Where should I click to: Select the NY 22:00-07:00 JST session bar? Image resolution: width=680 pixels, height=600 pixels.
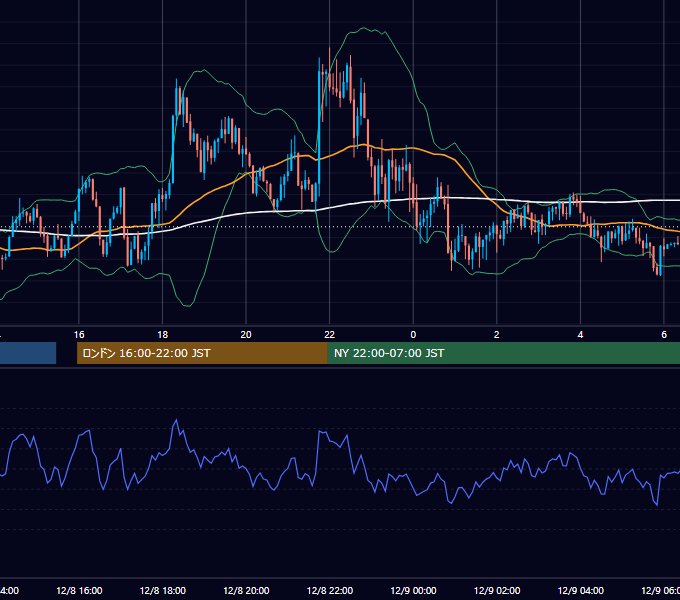pos(503,353)
